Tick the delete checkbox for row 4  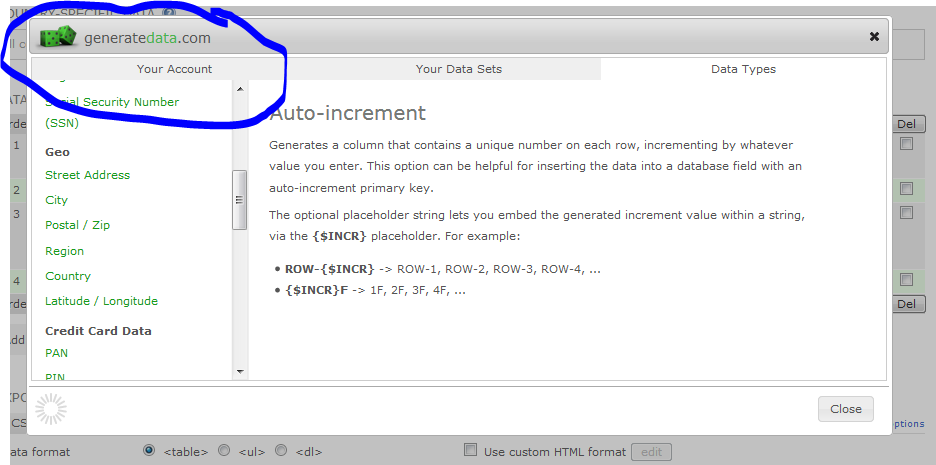click(906, 279)
